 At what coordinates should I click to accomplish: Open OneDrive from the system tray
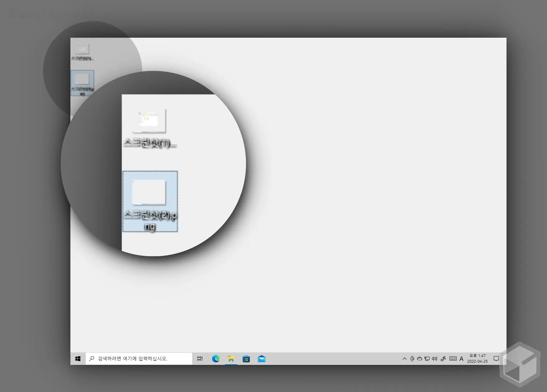click(420, 359)
